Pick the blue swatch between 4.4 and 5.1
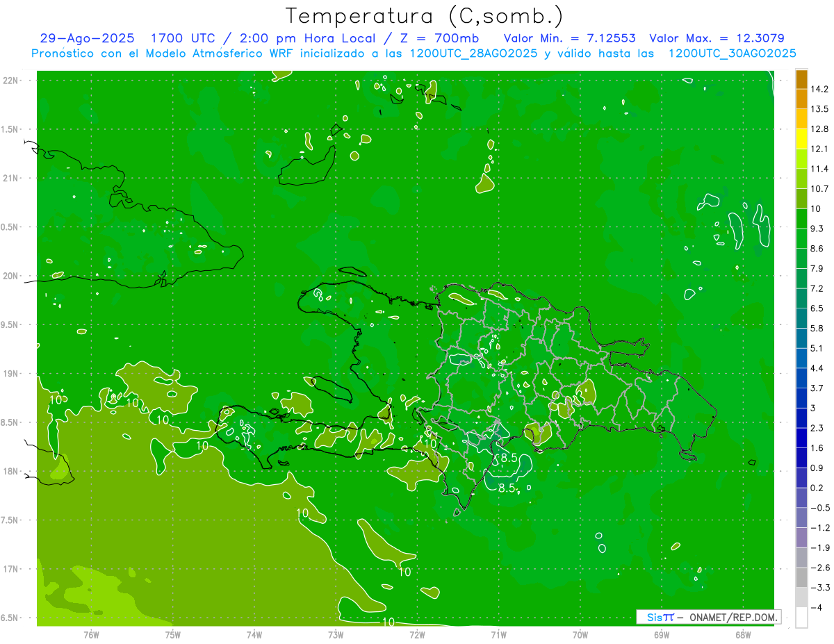The height and width of the screenshot is (644, 834). click(801, 358)
